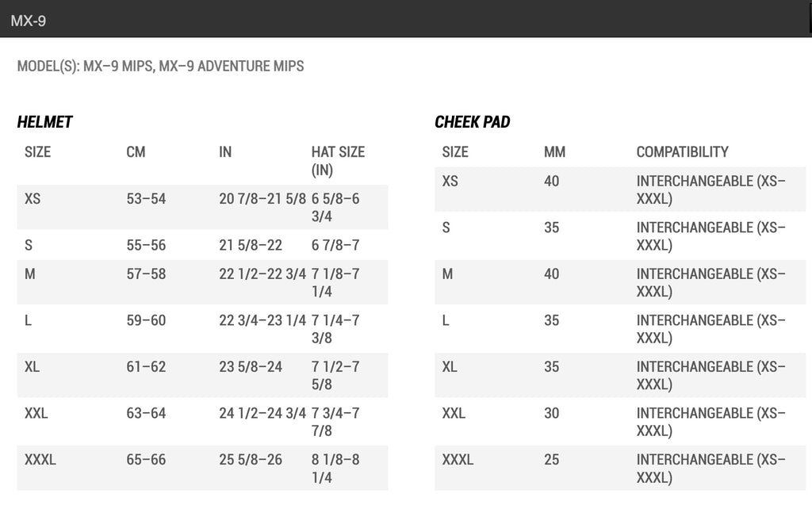
Task: Click the COMPATIBILITY column header
Action: (x=682, y=151)
